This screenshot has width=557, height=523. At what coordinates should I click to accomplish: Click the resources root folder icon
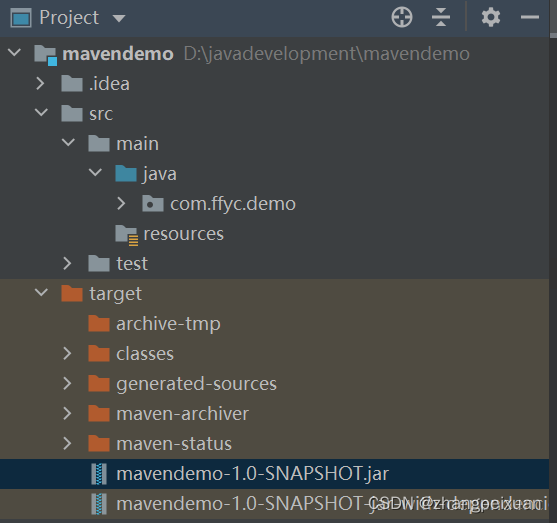pyautogui.click(x=126, y=235)
